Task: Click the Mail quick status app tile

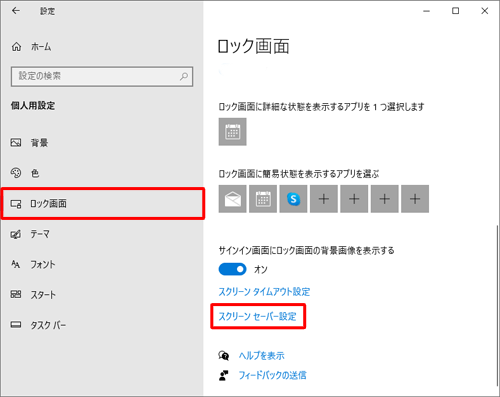Action: point(233,199)
